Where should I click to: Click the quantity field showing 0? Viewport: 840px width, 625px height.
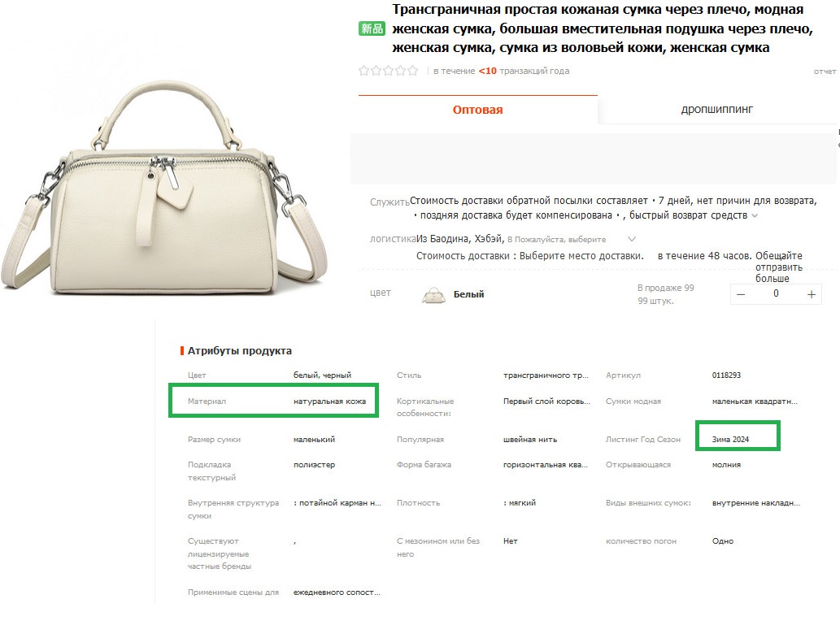coord(776,294)
